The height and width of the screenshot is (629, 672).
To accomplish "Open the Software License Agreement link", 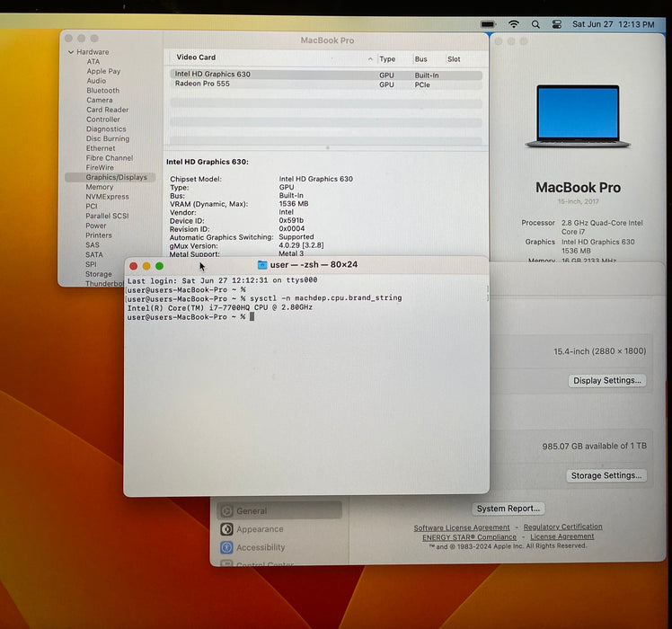I will pos(462,527).
